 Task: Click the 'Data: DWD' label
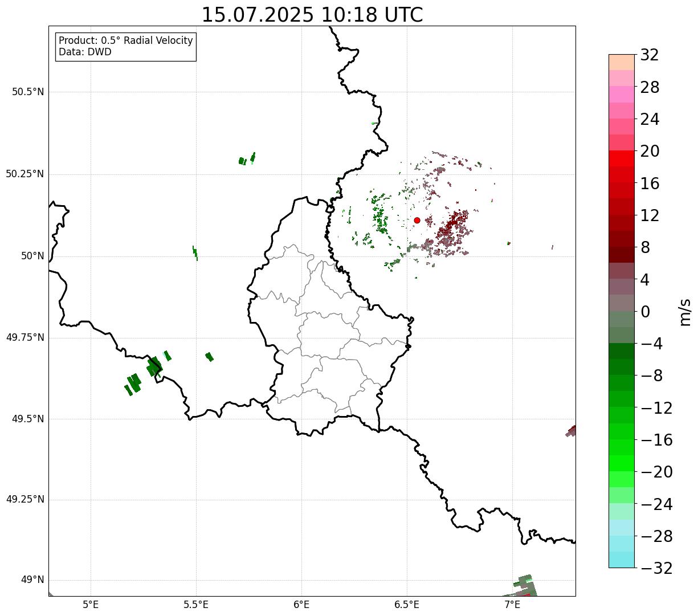[x=85, y=52]
